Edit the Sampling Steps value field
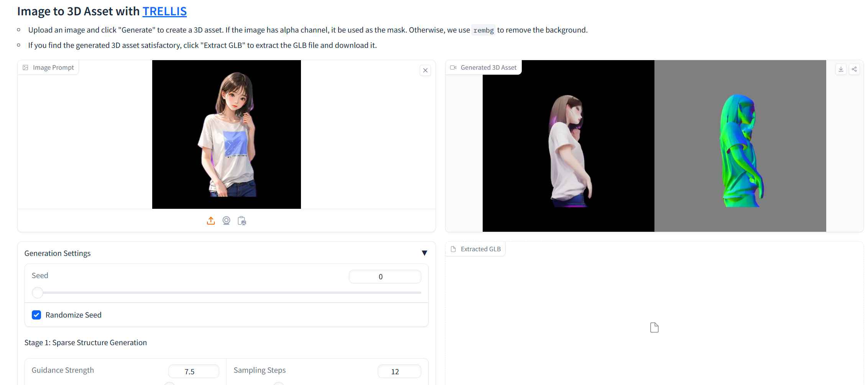Screen dimensions: 868x385 (x=399, y=371)
